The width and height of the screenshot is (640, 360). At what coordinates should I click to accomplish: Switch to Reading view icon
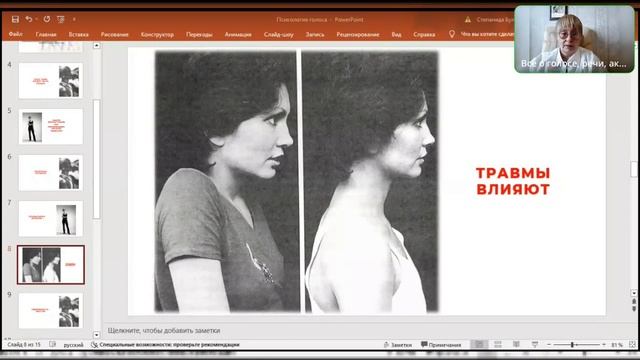click(x=516, y=345)
